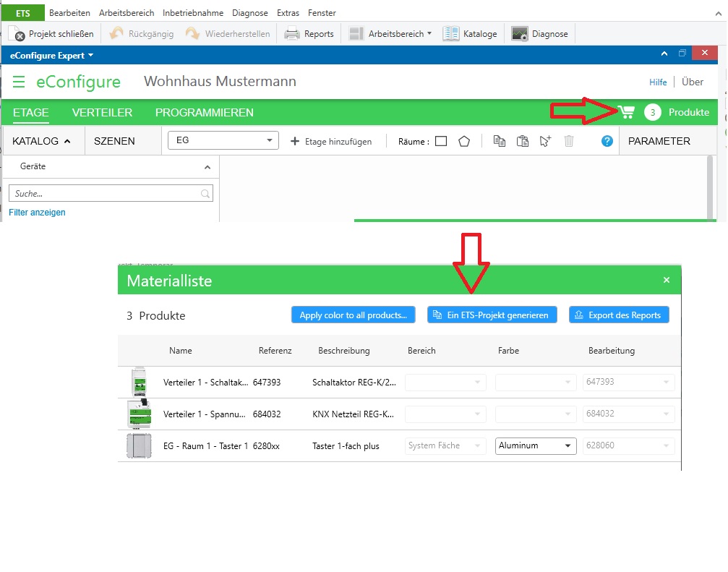728x572 pixels.
Task: Click Etage hinzufügen button
Action: pyautogui.click(x=331, y=141)
